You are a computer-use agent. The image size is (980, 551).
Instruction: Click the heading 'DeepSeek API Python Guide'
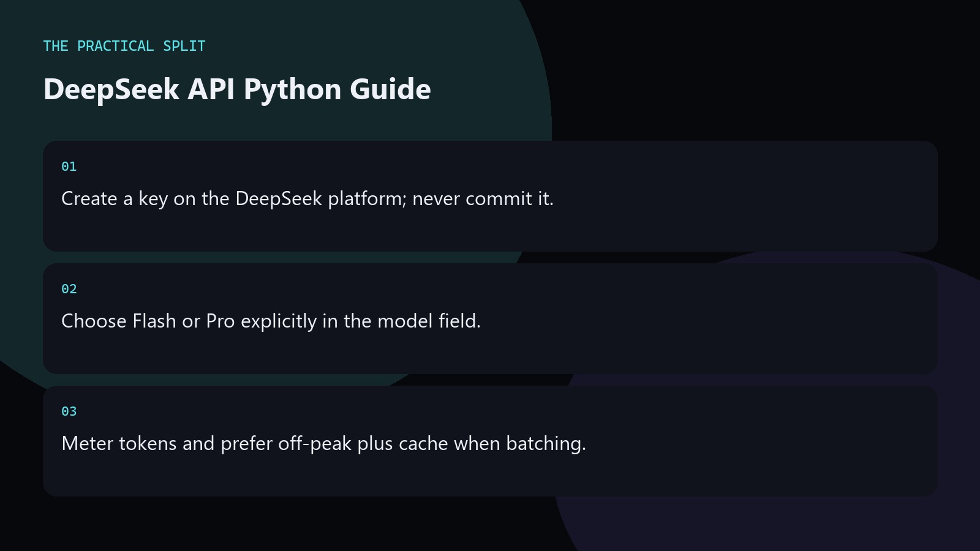pyautogui.click(x=237, y=89)
